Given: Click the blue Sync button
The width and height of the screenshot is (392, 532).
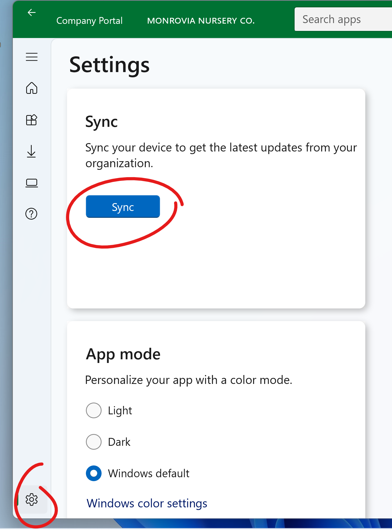Looking at the screenshot, I should [123, 207].
